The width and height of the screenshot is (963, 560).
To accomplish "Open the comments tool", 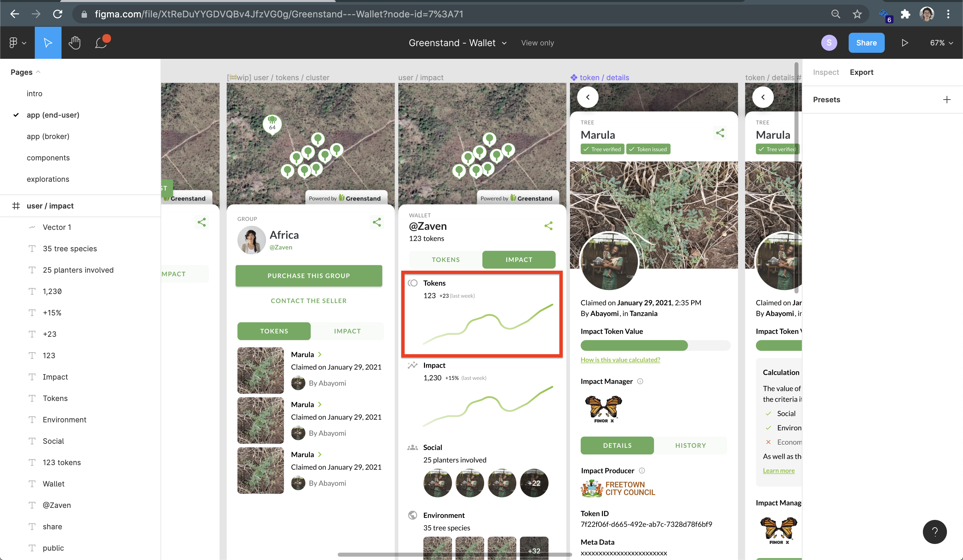I will coord(102,43).
